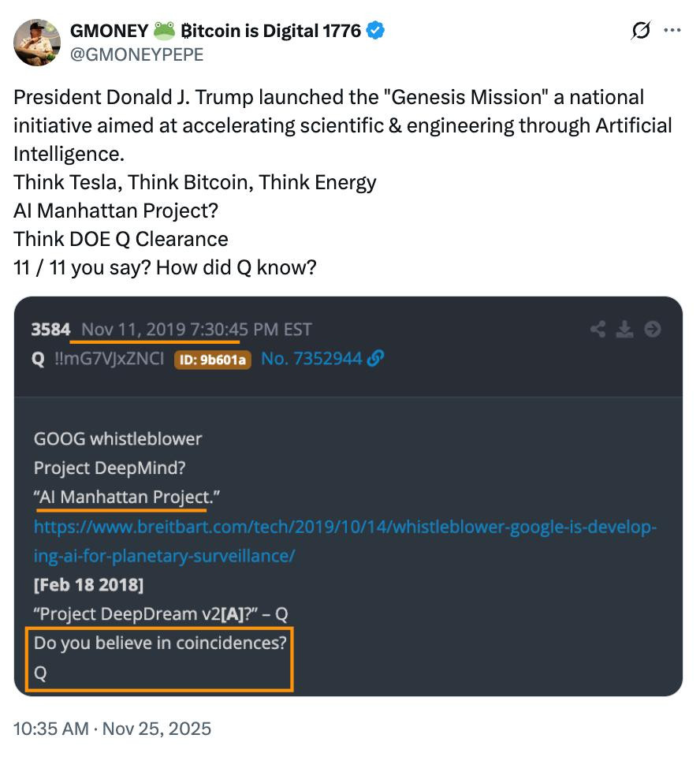Click the download icon in Q post header
Image resolution: width=700 pixels, height=757 pixels.
point(625,330)
